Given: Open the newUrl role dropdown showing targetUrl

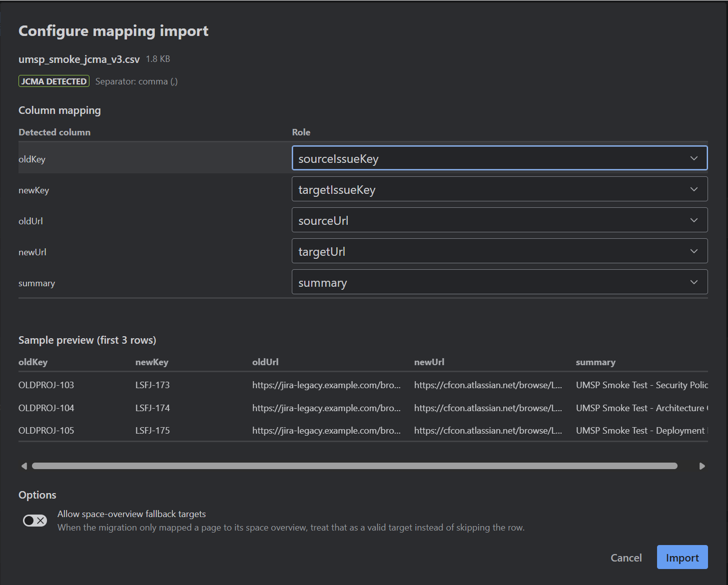Looking at the screenshot, I should click(500, 251).
